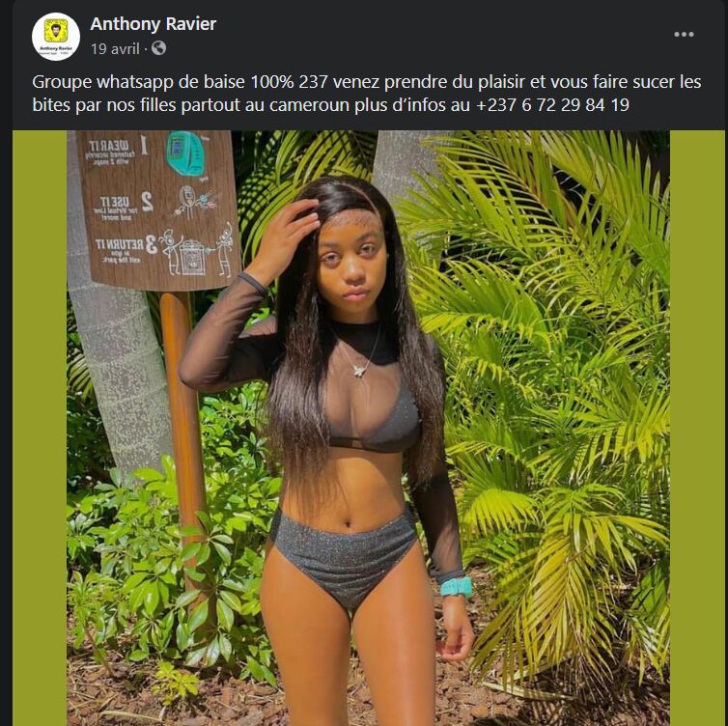Open the round profile avatar picture
Screen dimensions: 728x726
56,37
